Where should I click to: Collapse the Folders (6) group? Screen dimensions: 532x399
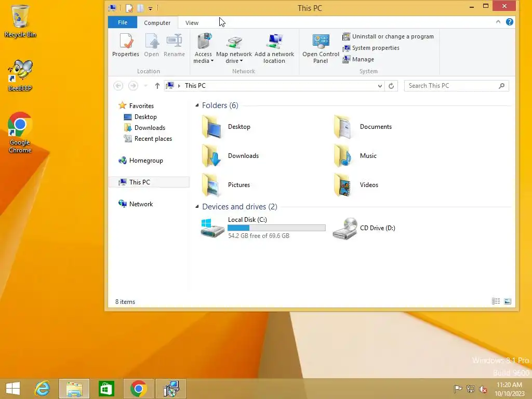pyautogui.click(x=197, y=105)
